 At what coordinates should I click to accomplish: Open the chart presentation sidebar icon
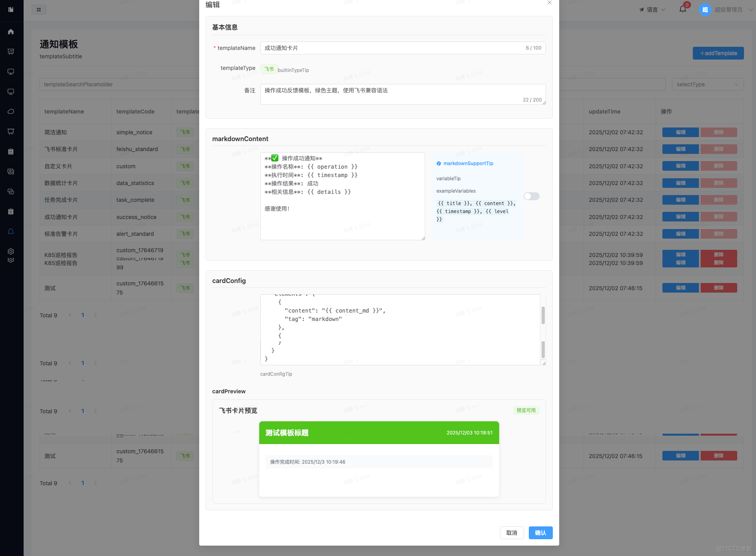click(11, 52)
